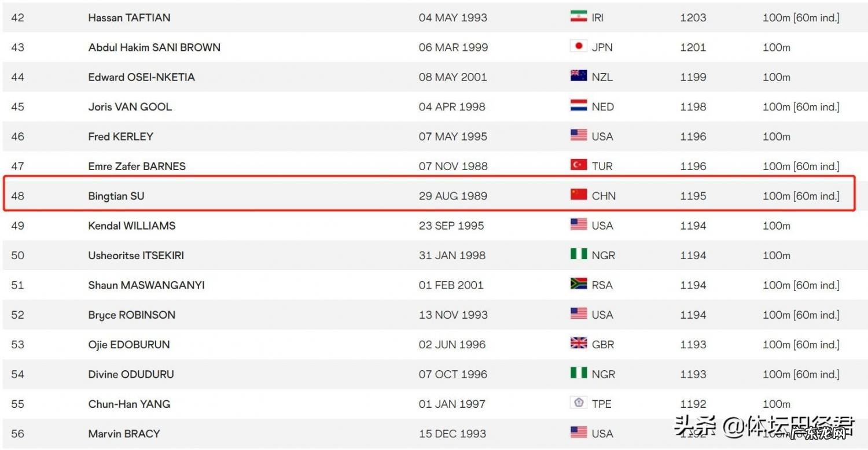Screen dimensions: 868x450
Task: Click Usheoritse Itsekiri's Nigeria flag icon
Action: [x=578, y=254]
